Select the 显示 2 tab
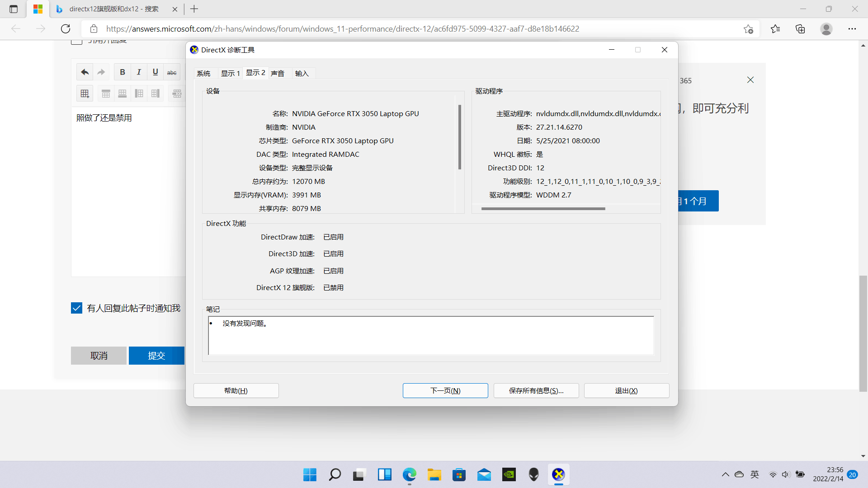Image resolution: width=868 pixels, height=488 pixels. 255,73
